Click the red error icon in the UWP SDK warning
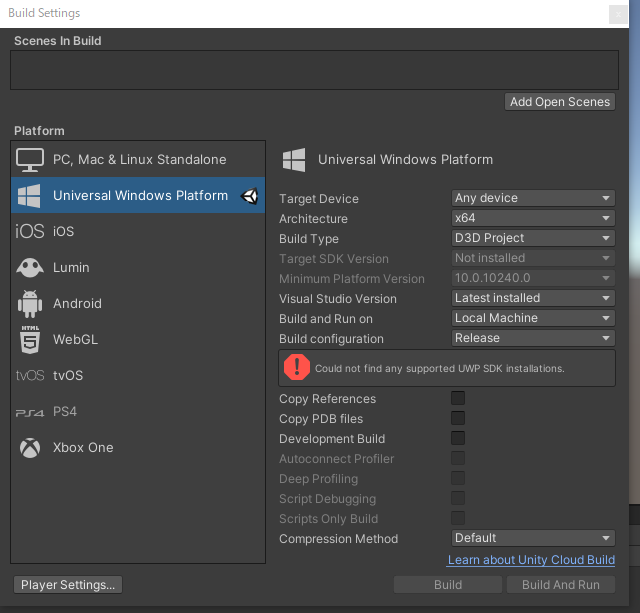The height and width of the screenshot is (613, 640). (297, 367)
